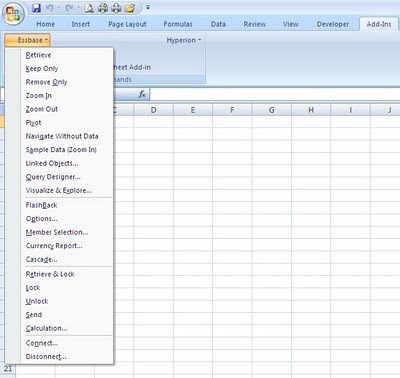The height and width of the screenshot is (378, 400).
Task: Open Customize Quick Access Toolbar arrow
Action: [x=148, y=7]
